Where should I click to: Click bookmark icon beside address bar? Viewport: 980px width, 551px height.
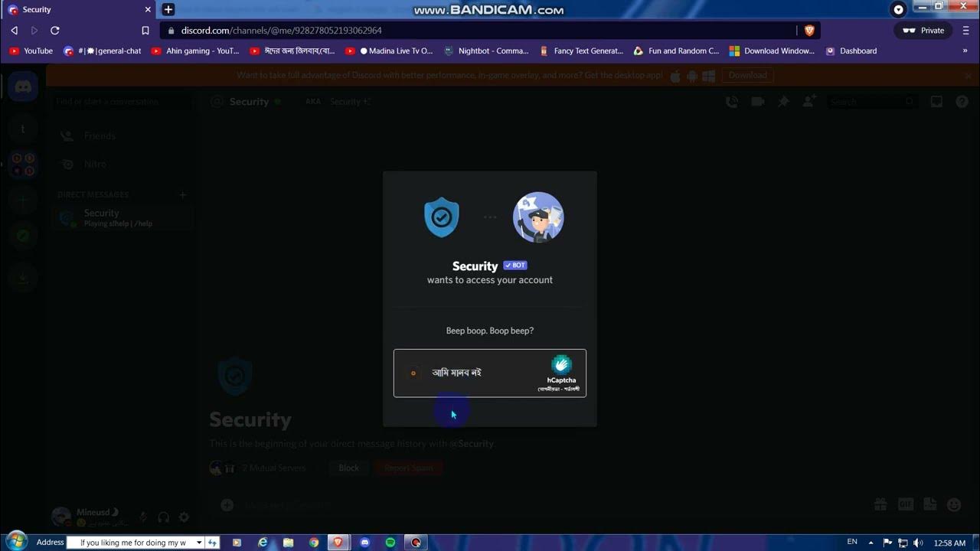(145, 31)
